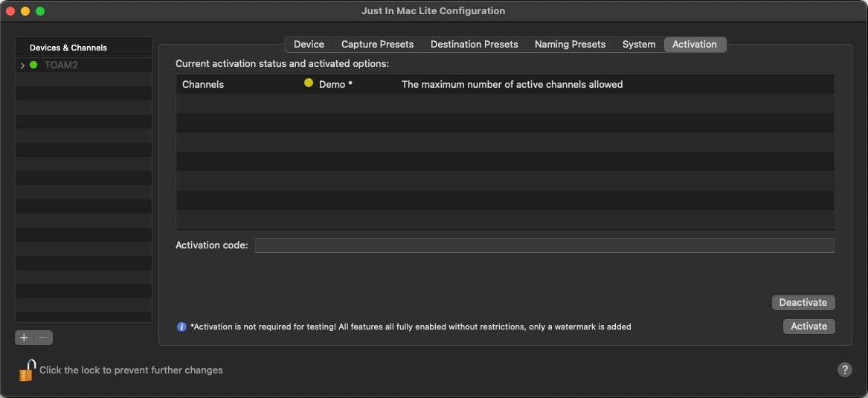Click the lock icon to prevent changes
Image resolution: width=868 pixels, height=398 pixels.
28,370
